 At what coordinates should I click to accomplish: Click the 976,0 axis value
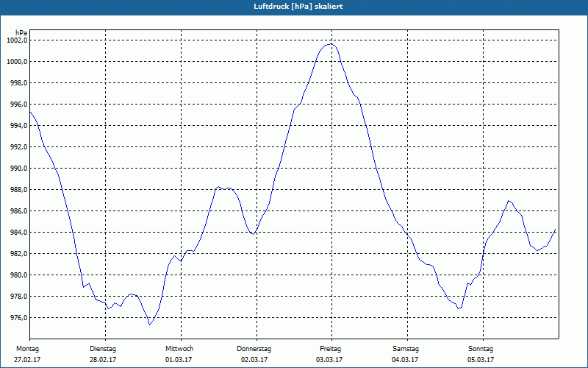(x=18, y=318)
